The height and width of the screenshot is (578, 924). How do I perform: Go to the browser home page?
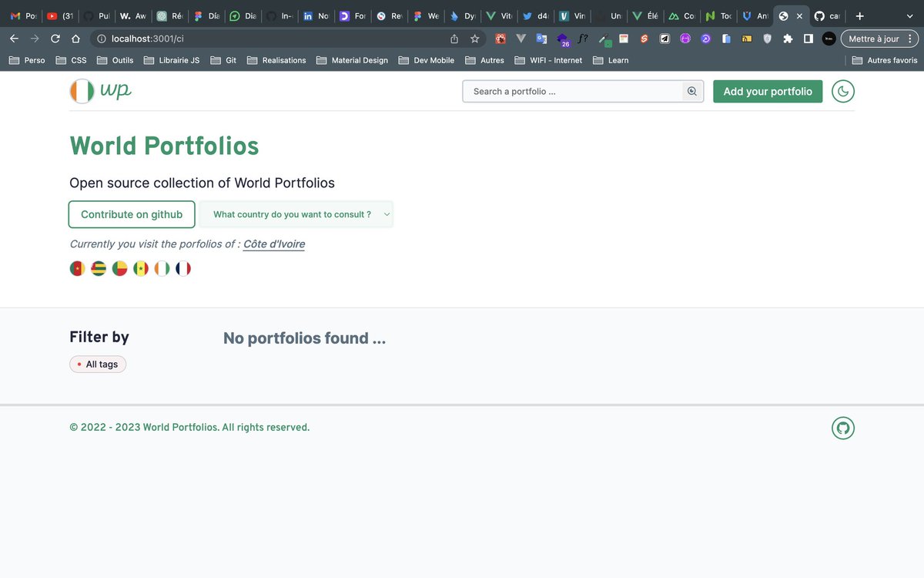[75, 39]
